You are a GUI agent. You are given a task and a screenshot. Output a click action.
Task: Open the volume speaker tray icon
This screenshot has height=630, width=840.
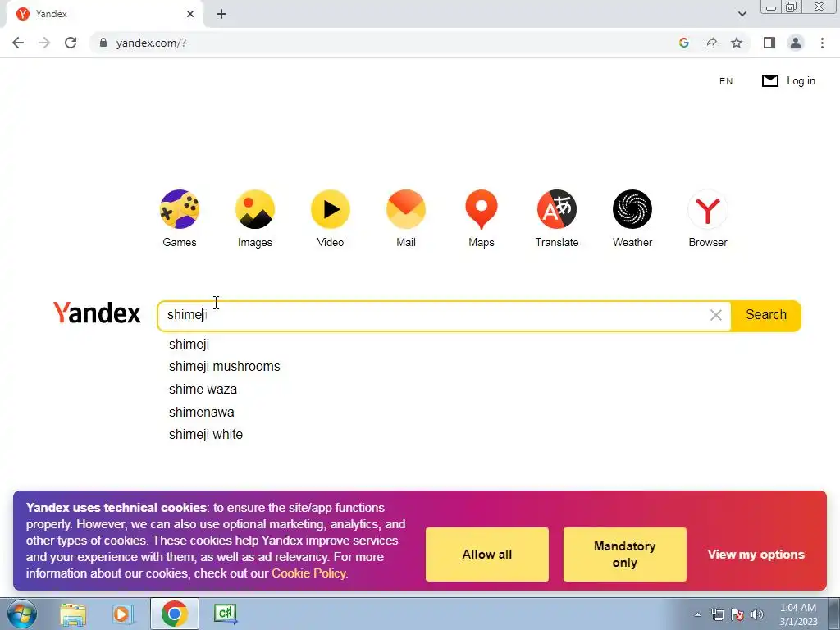coord(757,614)
